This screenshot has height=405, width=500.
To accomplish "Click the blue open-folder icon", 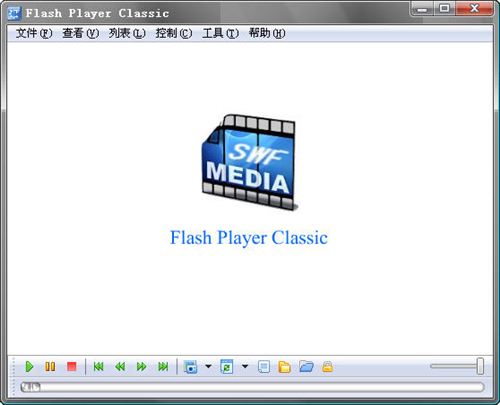I will pos(306,366).
